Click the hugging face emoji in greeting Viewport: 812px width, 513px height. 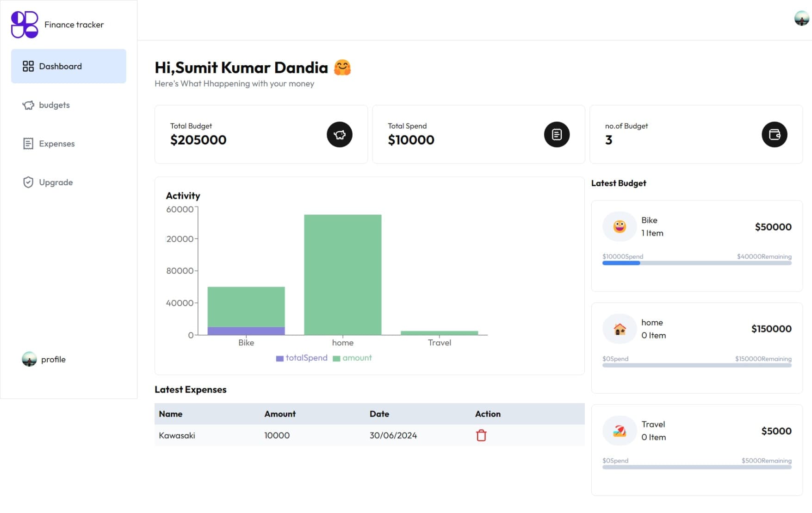click(342, 68)
